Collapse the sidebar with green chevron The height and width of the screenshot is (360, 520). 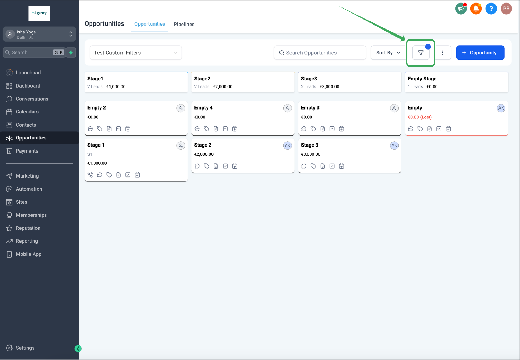coord(78,348)
